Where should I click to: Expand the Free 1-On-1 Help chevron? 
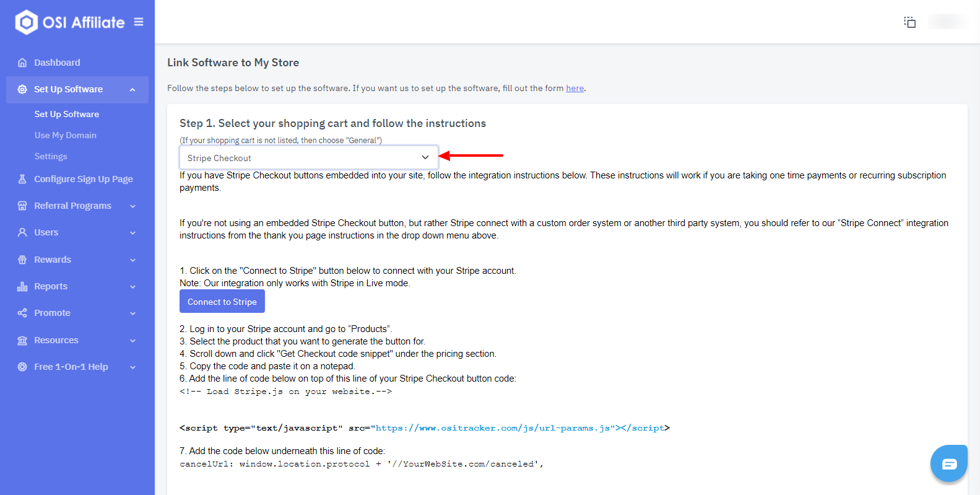(x=132, y=367)
